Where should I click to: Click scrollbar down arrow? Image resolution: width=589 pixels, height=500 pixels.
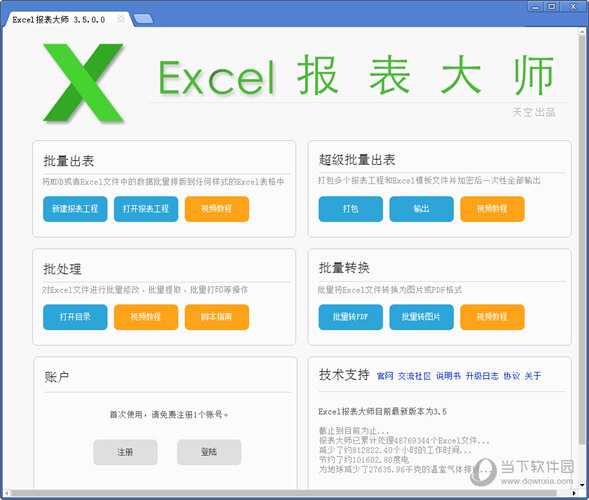[x=582, y=485]
